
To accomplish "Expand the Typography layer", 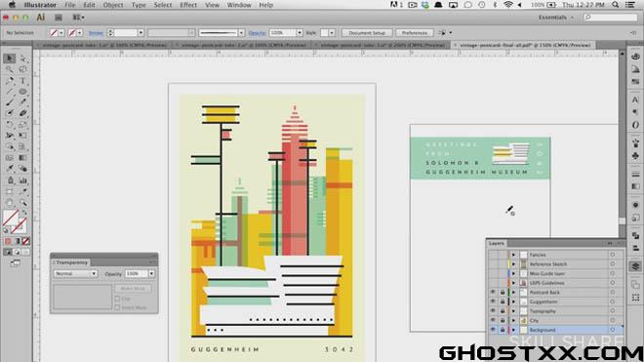I will point(513,311).
